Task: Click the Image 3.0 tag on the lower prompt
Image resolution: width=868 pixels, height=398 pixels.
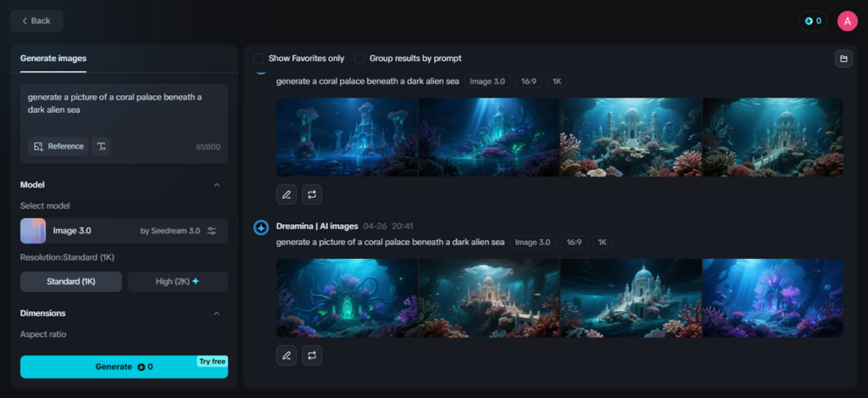Action: click(x=533, y=242)
